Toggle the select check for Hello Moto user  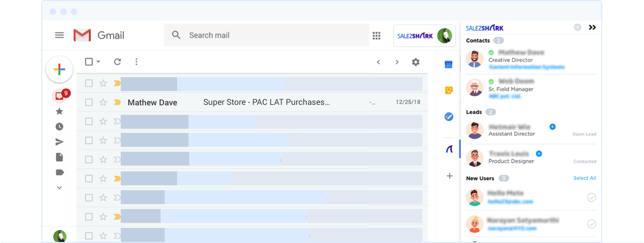coord(592,198)
